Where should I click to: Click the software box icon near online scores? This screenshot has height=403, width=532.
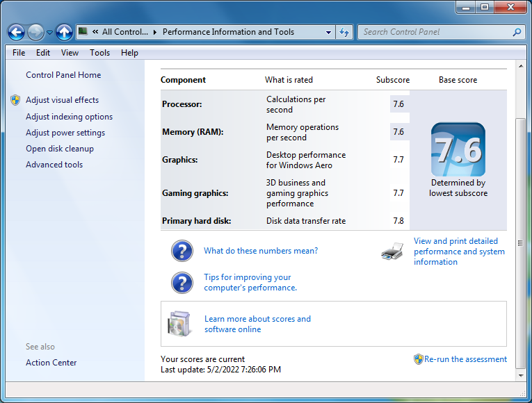coord(179,324)
